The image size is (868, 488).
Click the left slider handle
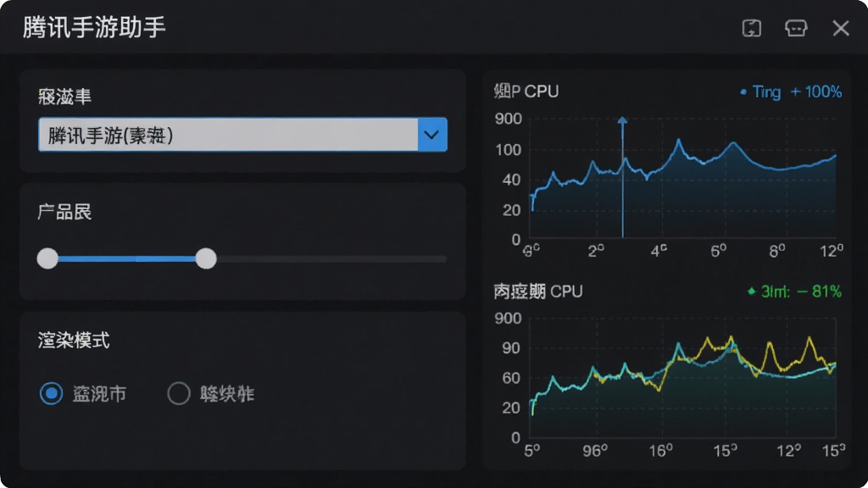click(x=47, y=258)
